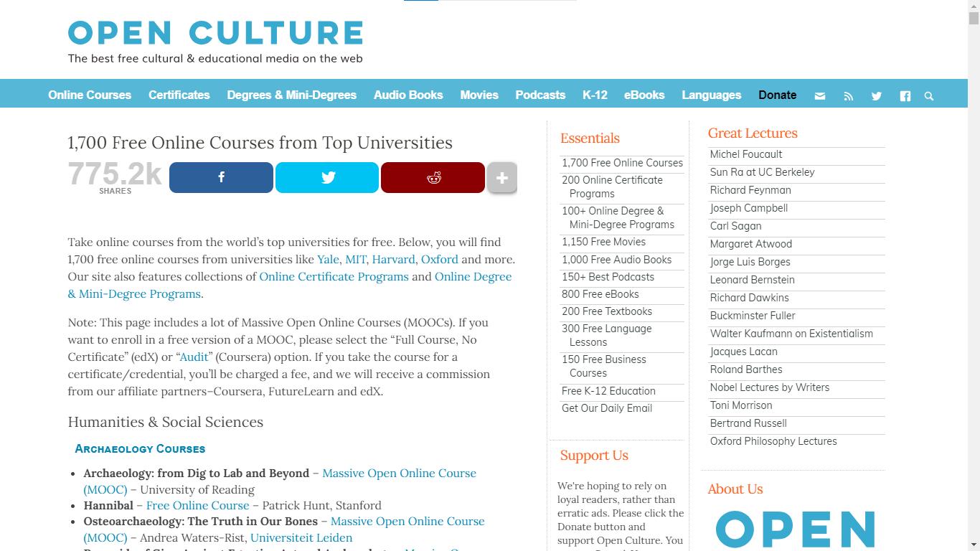Open the Buckminster Fuller lecture link
Viewport: 980px width, 551px height.
[753, 316]
